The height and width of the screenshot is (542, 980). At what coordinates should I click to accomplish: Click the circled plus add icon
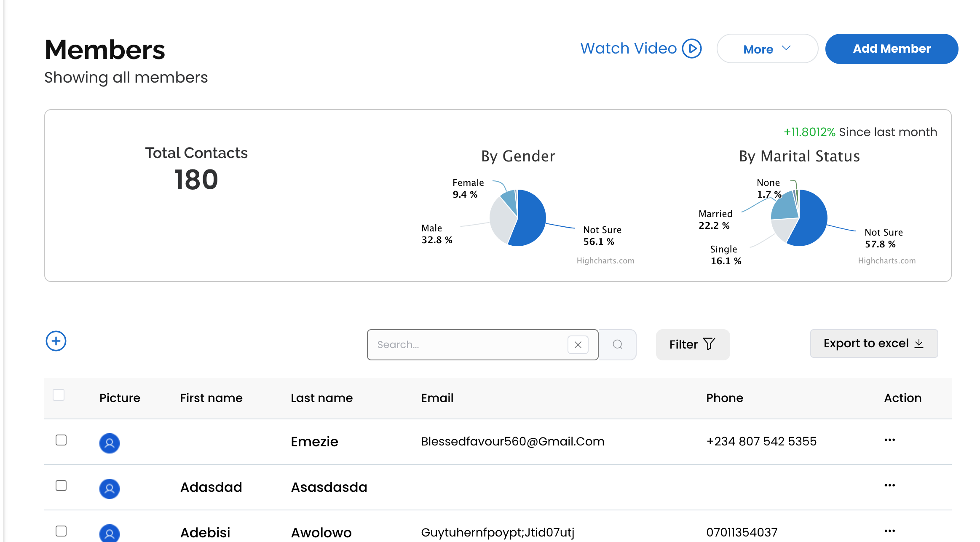click(56, 341)
